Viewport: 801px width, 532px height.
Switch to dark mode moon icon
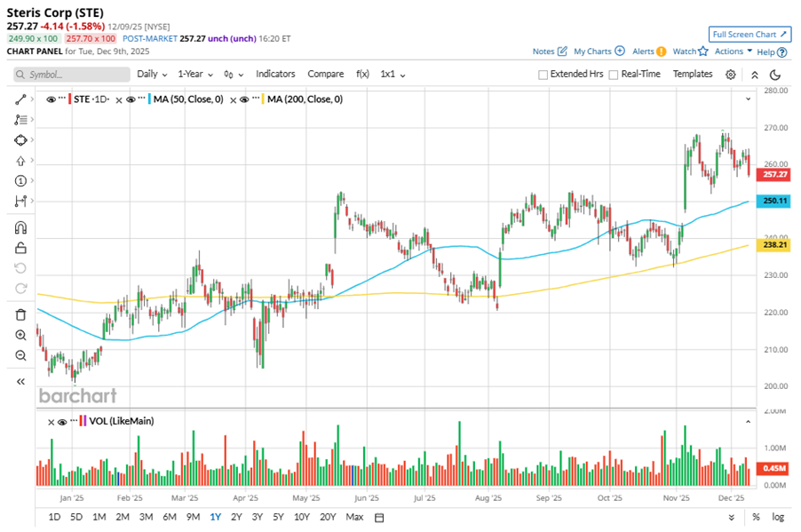[775, 75]
